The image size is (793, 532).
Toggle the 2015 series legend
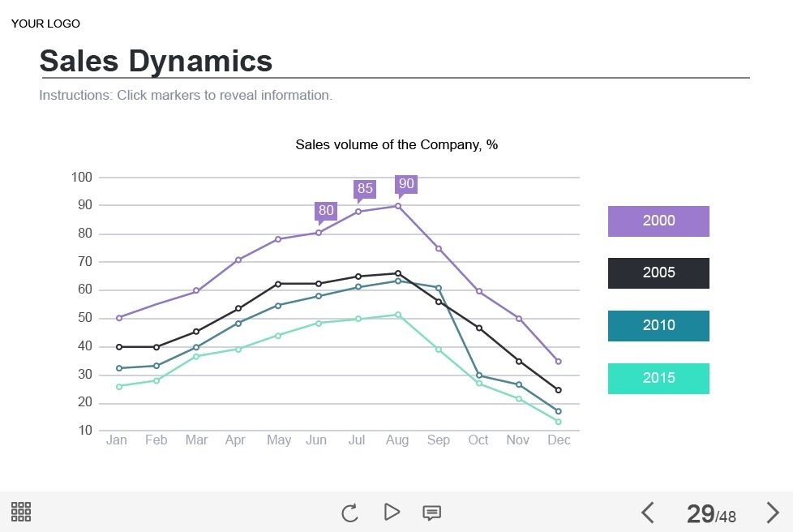[x=658, y=378]
